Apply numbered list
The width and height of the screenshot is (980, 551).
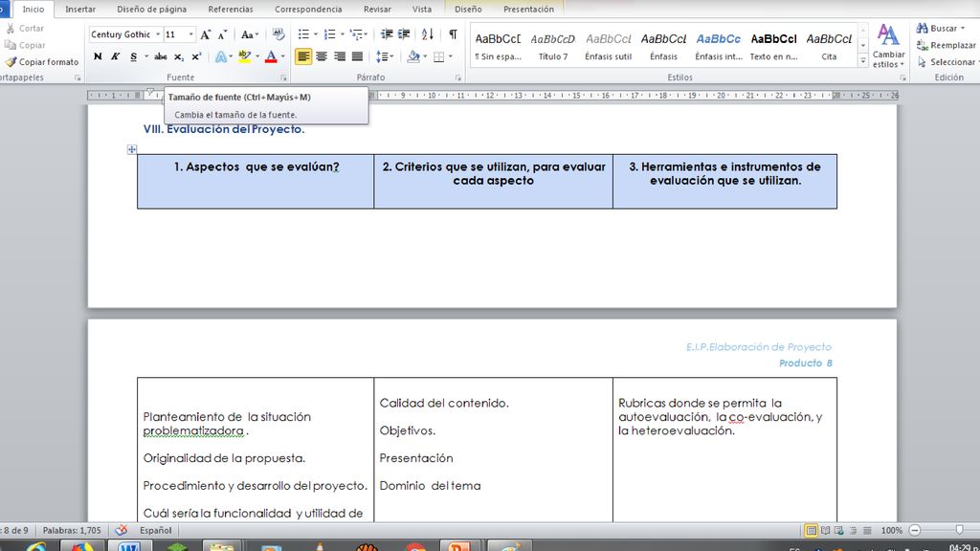pyautogui.click(x=330, y=34)
